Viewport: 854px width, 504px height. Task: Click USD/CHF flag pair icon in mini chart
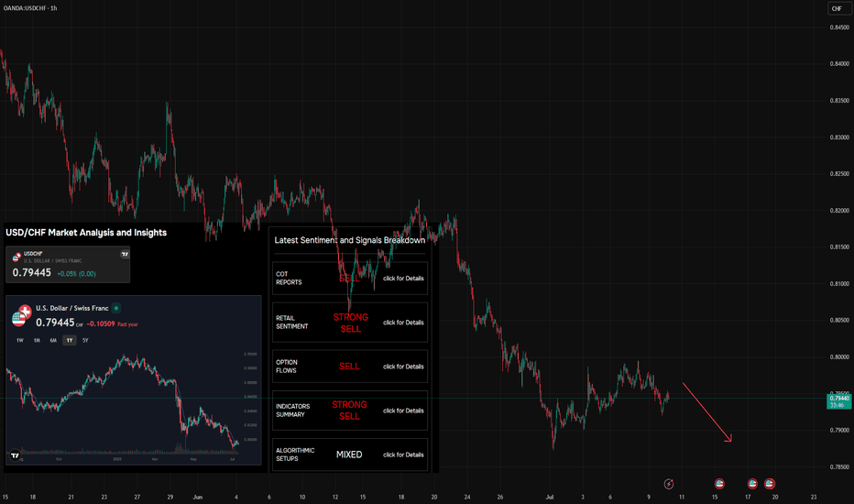[21, 315]
